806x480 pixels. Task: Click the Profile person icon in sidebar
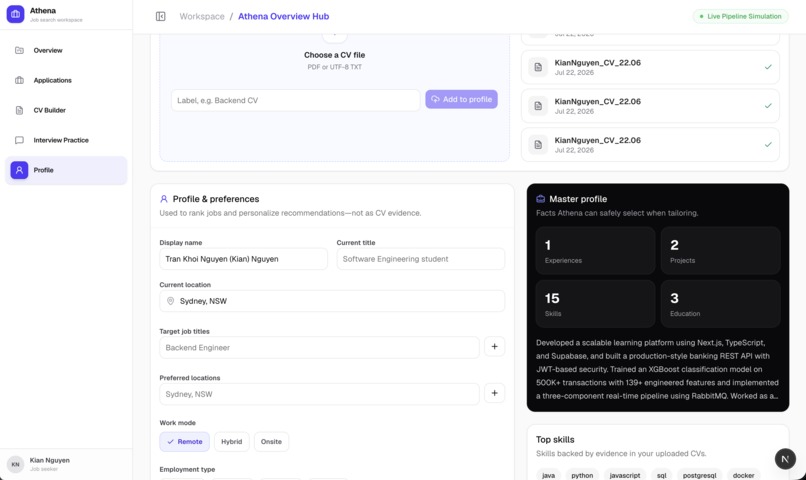[20, 170]
